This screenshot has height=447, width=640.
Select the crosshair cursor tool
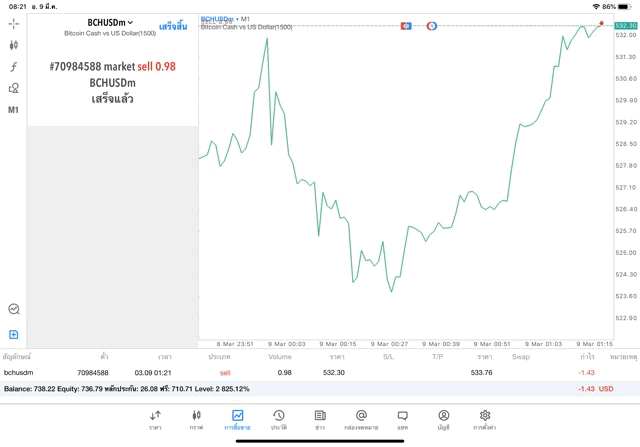point(13,24)
